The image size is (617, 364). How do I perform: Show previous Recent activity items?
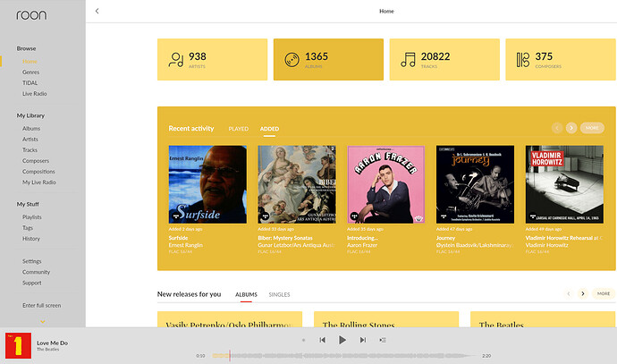point(557,128)
